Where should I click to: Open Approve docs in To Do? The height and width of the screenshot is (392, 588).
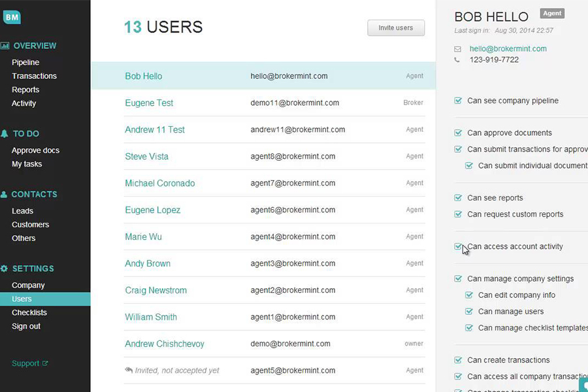pos(35,150)
